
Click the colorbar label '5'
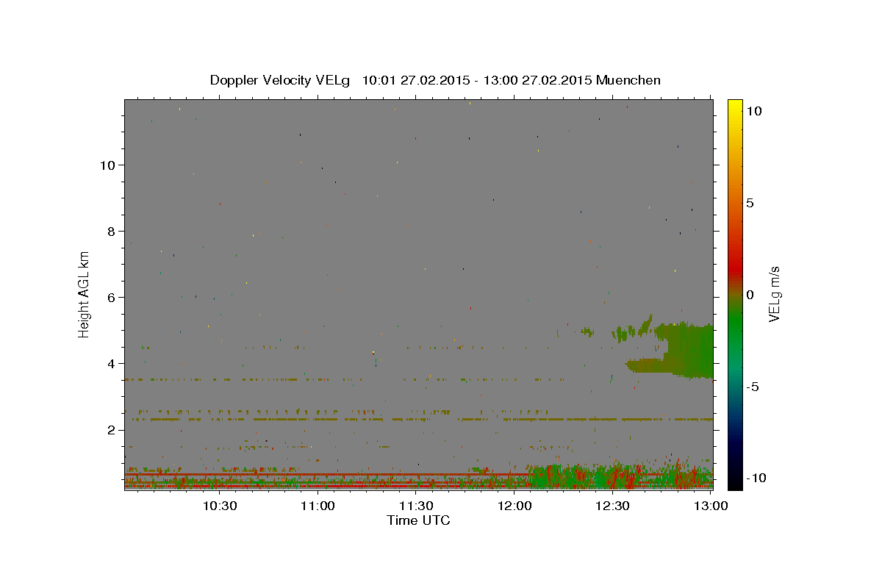pos(750,202)
